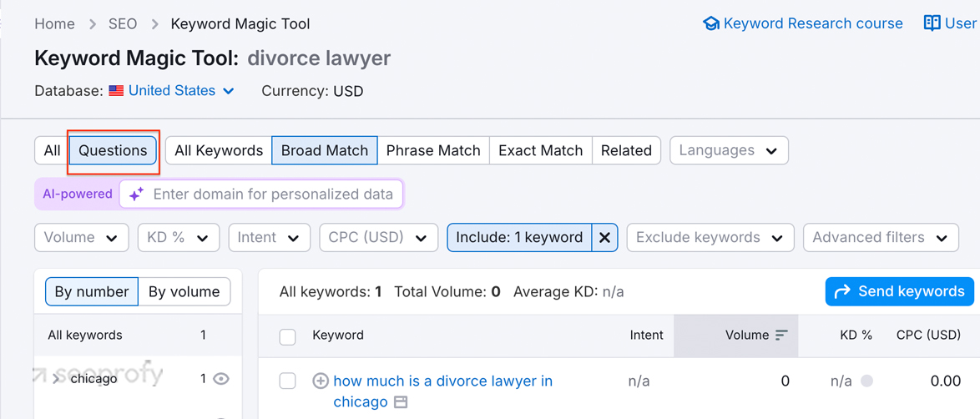This screenshot has width=980, height=419.
Task: Click the 0.00 CPC value
Action: [944, 381]
